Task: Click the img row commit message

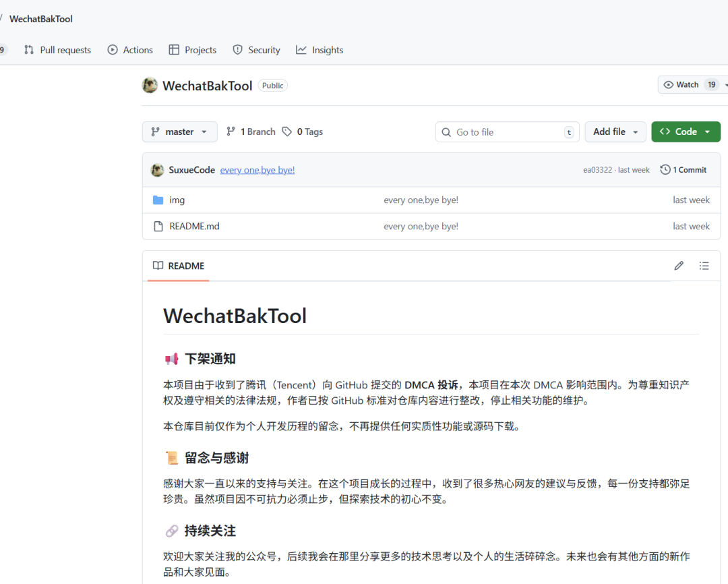Action: click(421, 200)
